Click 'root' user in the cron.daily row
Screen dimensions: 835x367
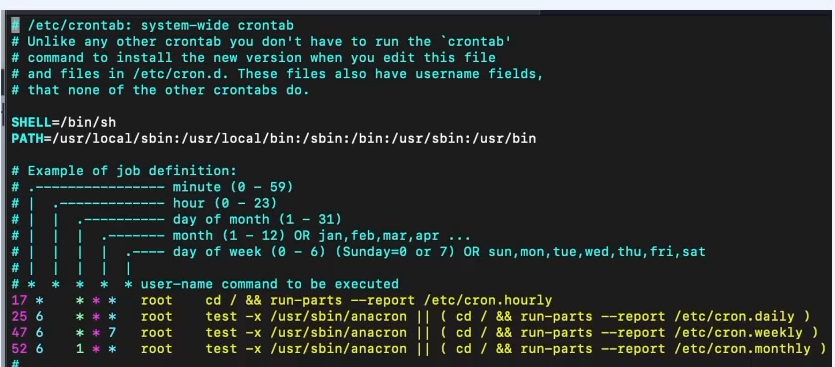157,316
